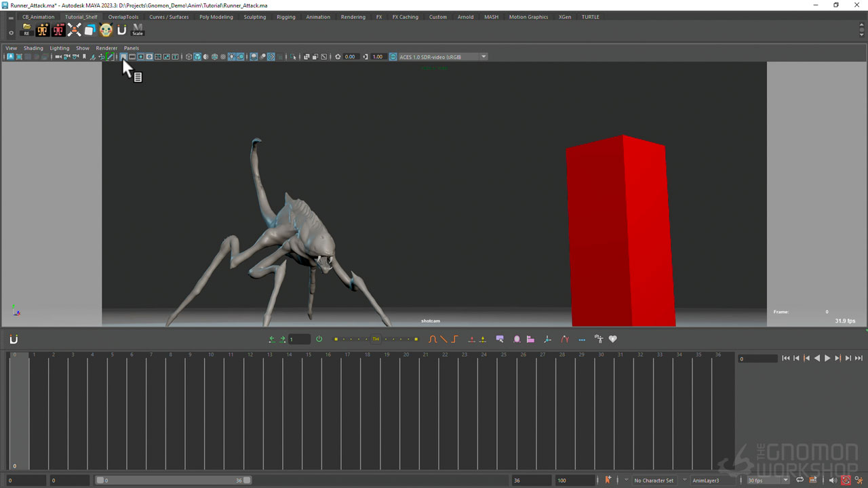This screenshot has width=868, height=488.
Task: Toggle playback loop mode
Action: pyautogui.click(x=800, y=480)
